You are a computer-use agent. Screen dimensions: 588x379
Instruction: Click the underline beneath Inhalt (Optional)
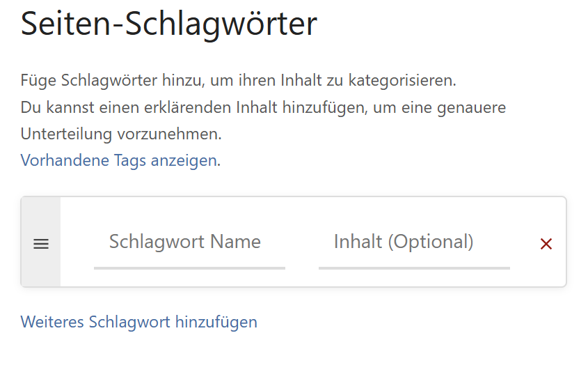[414, 268]
